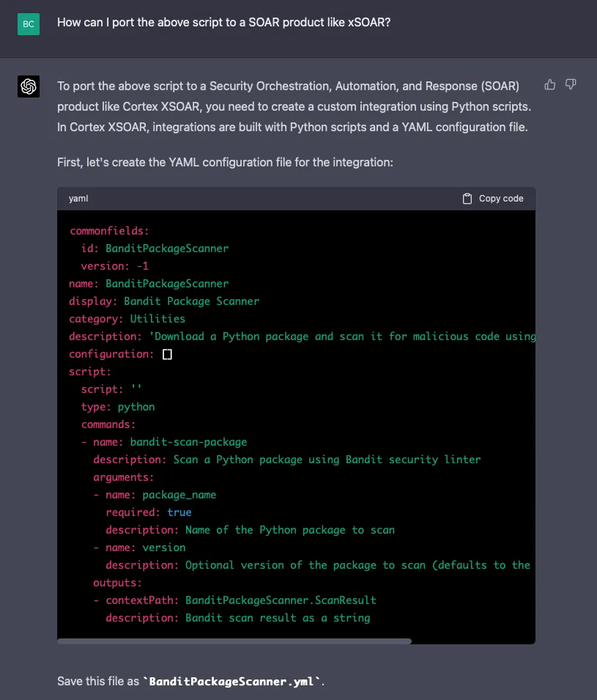Click the description 'Bandit scan result as a string'
Screen dimensions: 597x700
238,618
